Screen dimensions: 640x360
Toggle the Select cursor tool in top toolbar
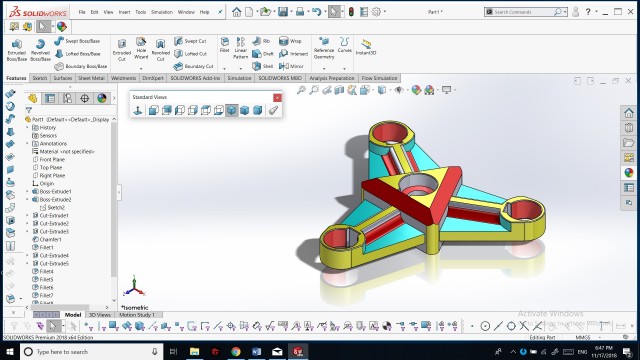click(x=333, y=12)
